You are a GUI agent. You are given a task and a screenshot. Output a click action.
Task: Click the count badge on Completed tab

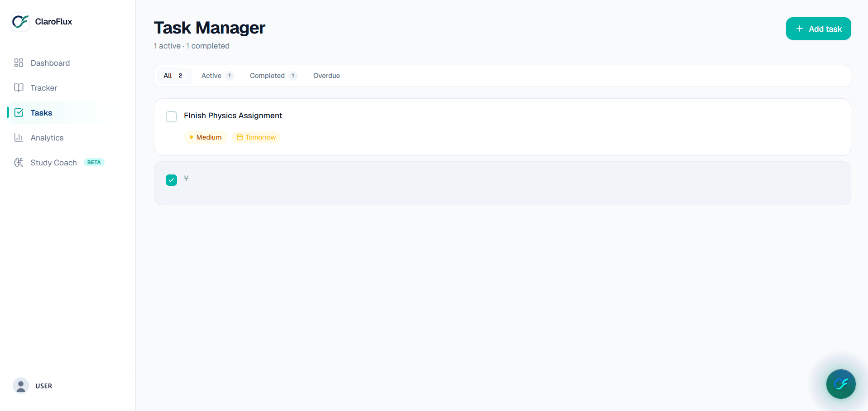[x=293, y=76]
